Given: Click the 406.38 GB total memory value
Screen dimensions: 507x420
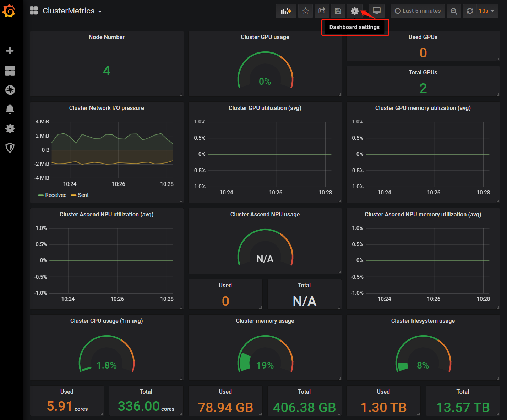Looking at the screenshot, I should (x=304, y=408).
